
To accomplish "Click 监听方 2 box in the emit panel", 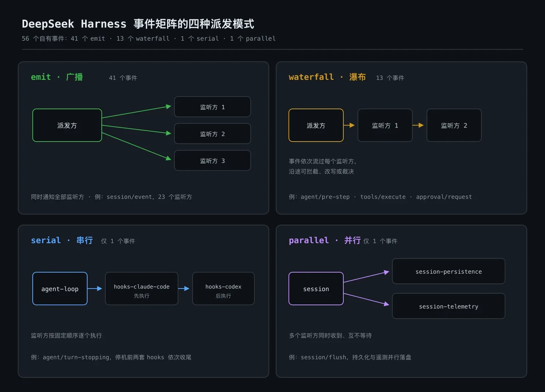I will tap(213, 134).
